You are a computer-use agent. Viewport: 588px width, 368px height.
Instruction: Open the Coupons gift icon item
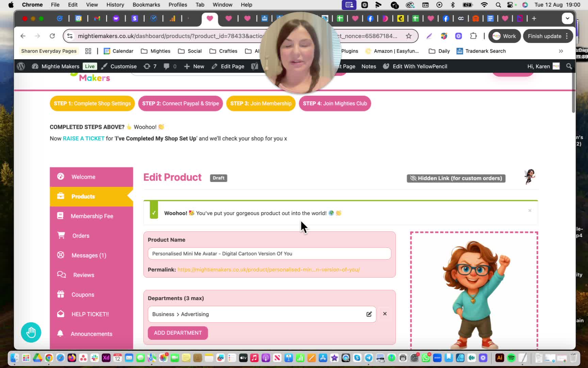(x=61, y=294)
